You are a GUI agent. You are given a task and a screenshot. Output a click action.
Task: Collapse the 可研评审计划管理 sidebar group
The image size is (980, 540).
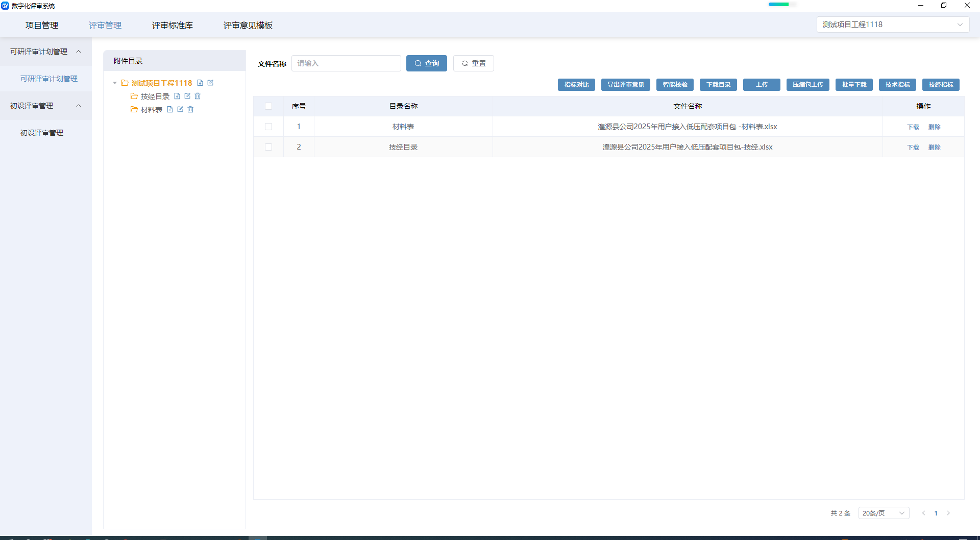79,52
